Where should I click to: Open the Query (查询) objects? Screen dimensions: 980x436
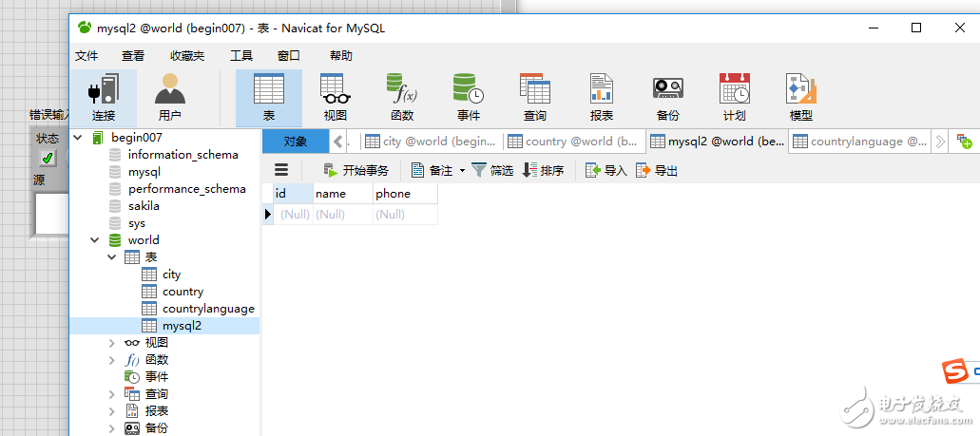[534, 98]
